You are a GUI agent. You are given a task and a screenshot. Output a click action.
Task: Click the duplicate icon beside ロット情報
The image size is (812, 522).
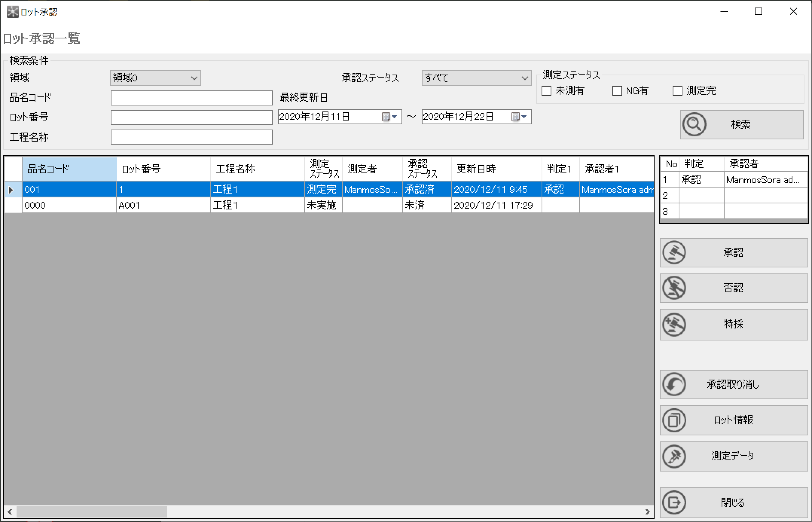click(675, 420)
